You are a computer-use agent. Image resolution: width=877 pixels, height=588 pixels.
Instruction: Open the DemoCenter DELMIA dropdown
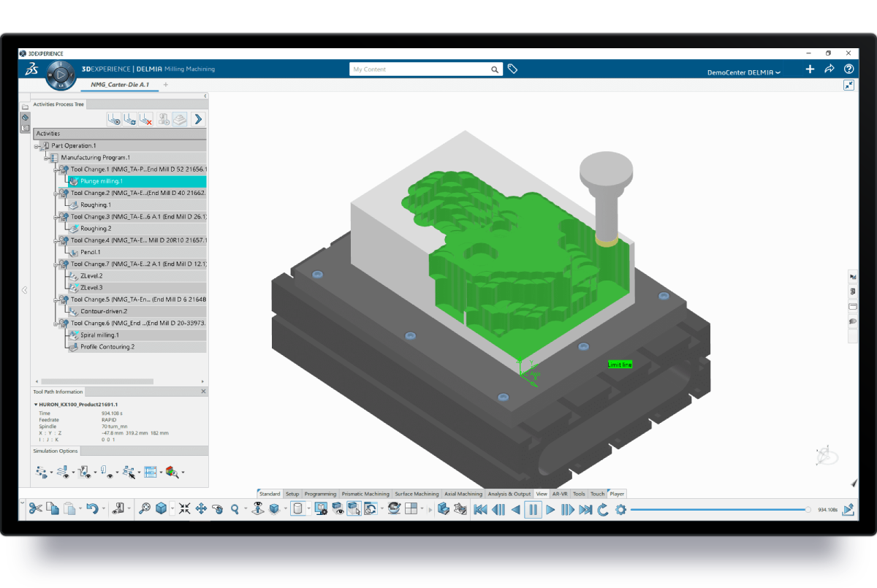pyautogui.click(x=744, y=72)
